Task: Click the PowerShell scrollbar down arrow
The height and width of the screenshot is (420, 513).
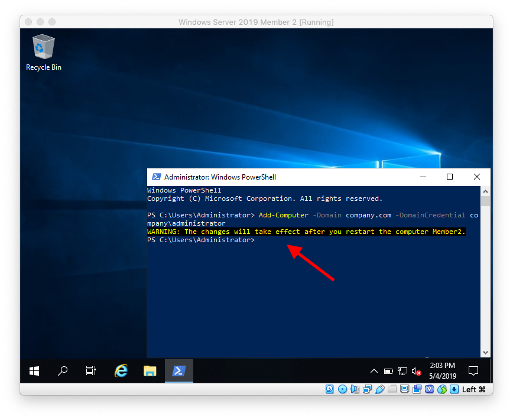Action: 485,352
